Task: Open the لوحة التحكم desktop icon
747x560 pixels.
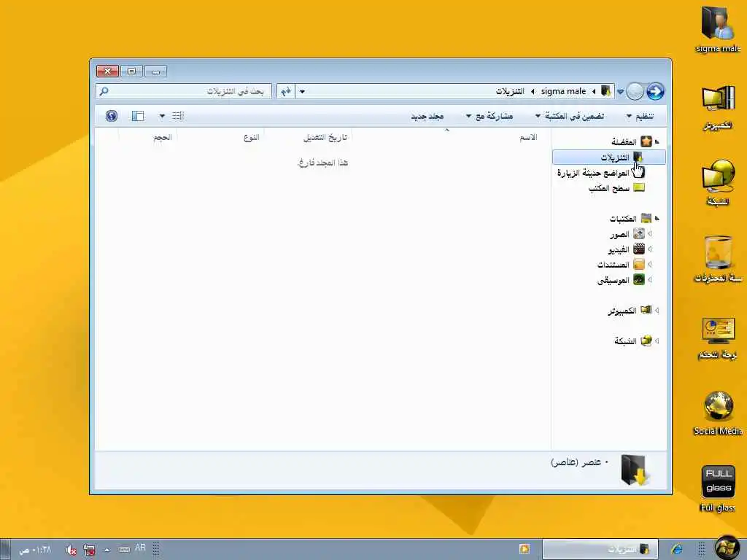Action: pyautogui.click(x=718, y=337)
